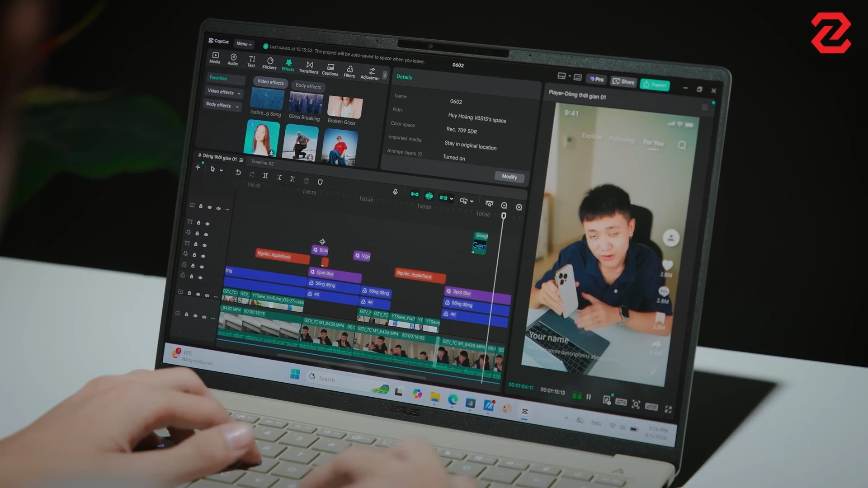Show more panel tabs with right chevron
The width and height of the screenshot is (868, 488).
(385, 75)
